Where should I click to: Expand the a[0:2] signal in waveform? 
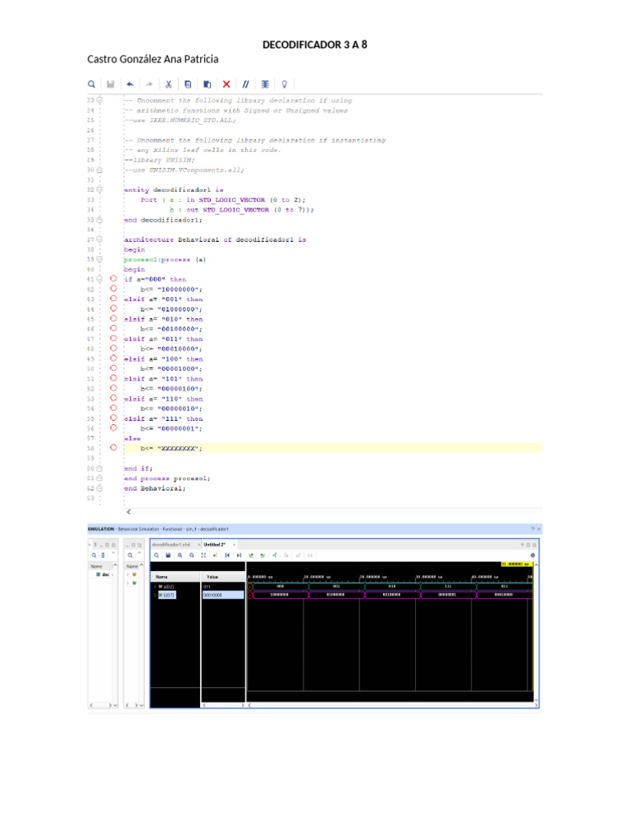tap(154, 587)
